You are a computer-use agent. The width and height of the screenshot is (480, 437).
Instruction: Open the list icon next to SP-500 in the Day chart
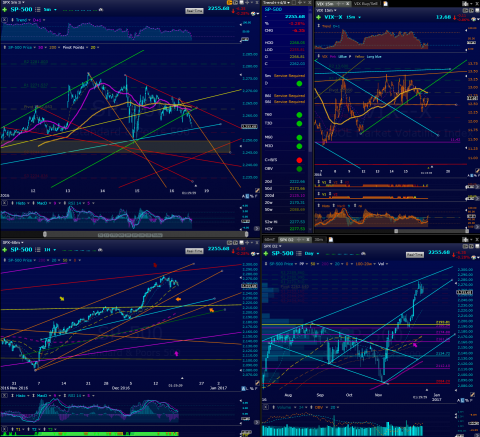pos(299,253)
